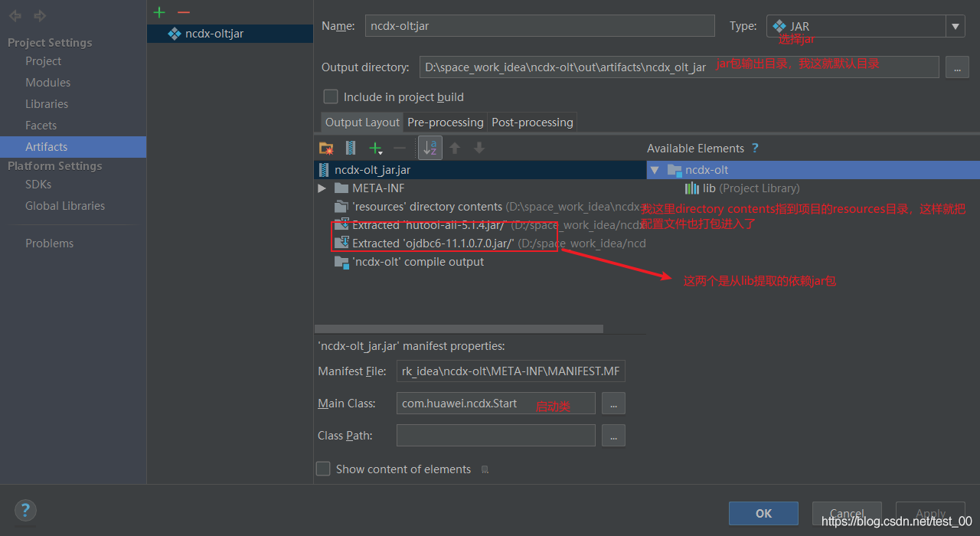Open Project settings

coord(43,61)
